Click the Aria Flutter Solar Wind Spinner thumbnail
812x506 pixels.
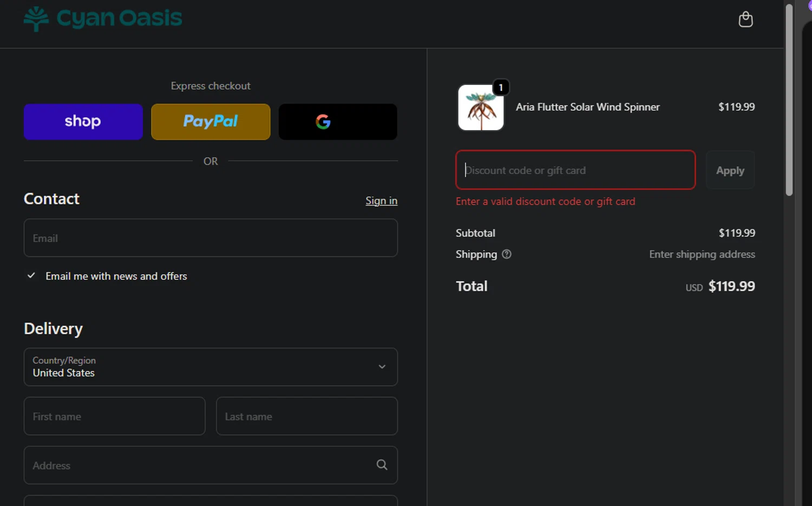pos(481,107)
